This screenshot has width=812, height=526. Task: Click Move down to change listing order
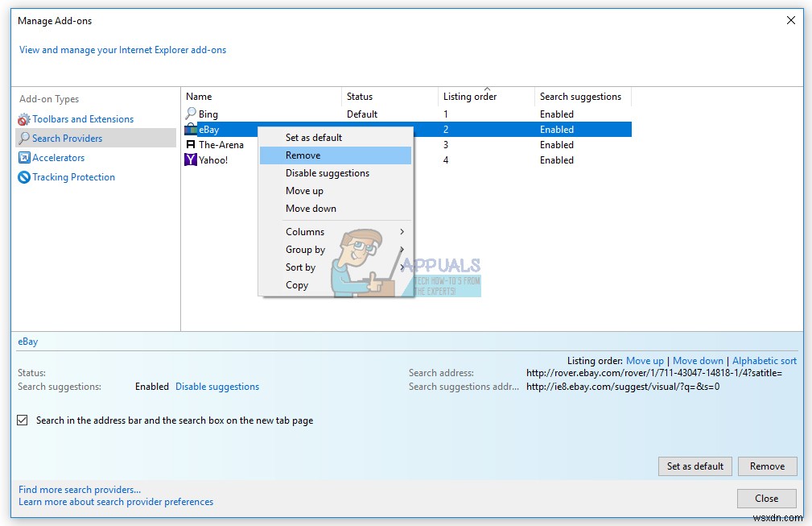(x=698, y=361)
